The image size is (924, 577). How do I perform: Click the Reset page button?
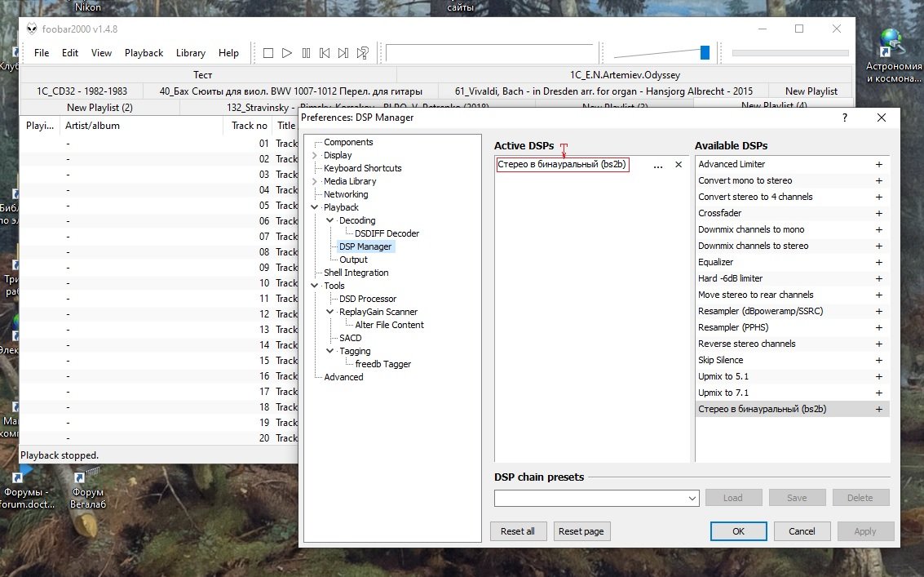point(581,531)
